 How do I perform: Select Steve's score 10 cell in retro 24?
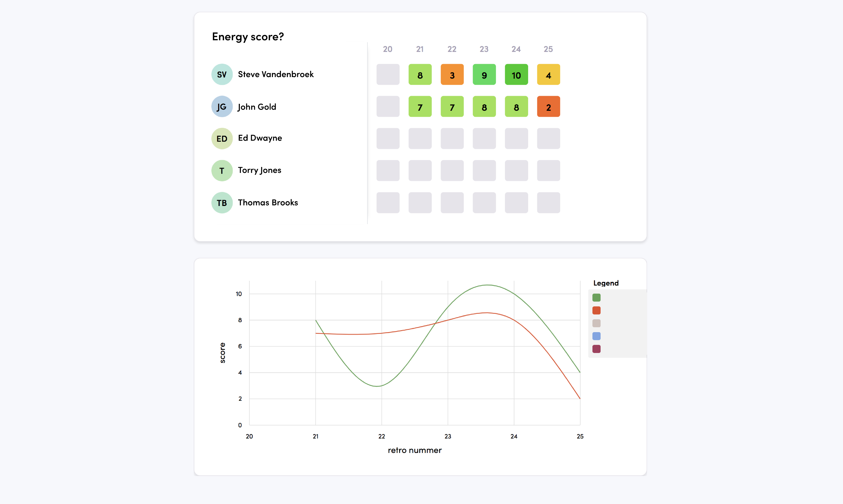pyautogui.click(x=516, y=74)
